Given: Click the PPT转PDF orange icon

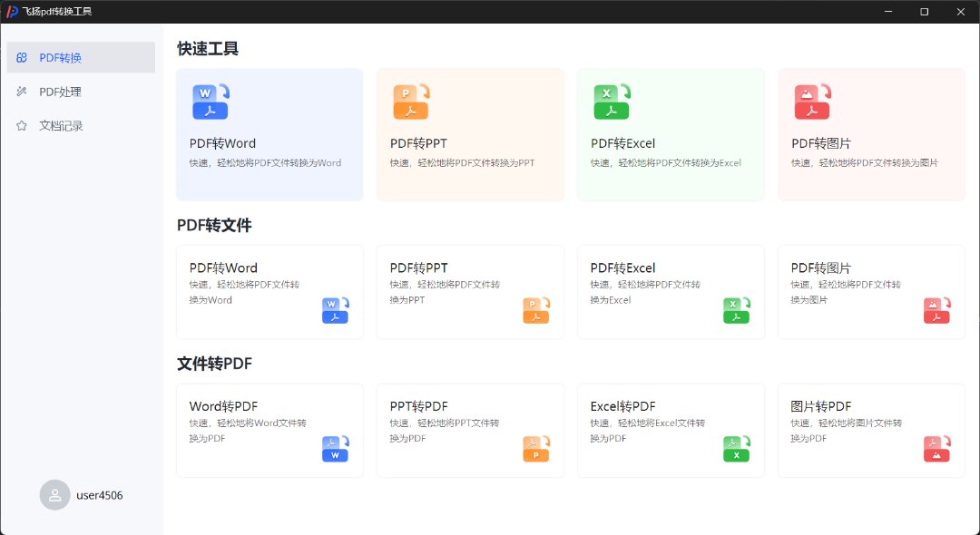Looking at the screenshot, I should [x=536, y=449].
